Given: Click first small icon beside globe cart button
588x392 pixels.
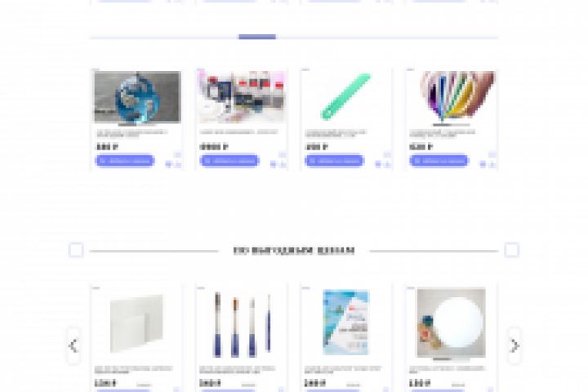Looking at the screenshot, I should tap(168, 164).
